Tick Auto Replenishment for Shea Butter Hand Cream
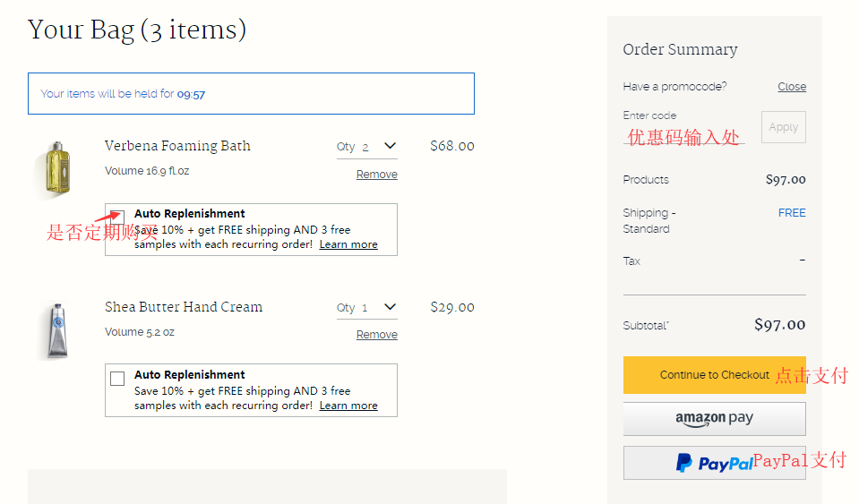This screenshot has height=504, width=859. (x=117, y=379)
